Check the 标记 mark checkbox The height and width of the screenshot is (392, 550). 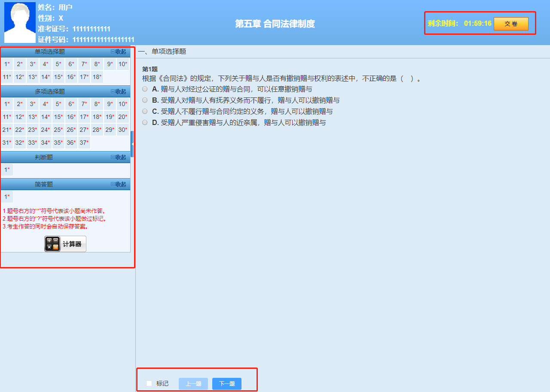149,383
